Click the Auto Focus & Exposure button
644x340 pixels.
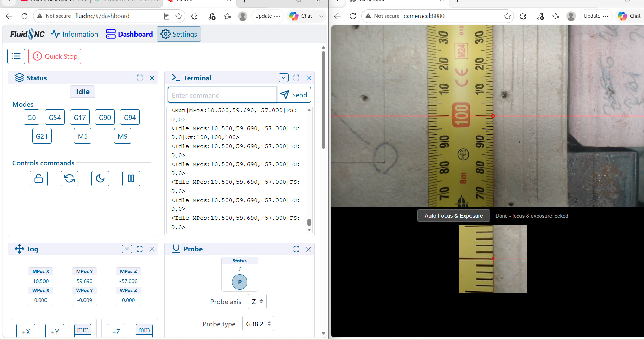click(454, 216)
